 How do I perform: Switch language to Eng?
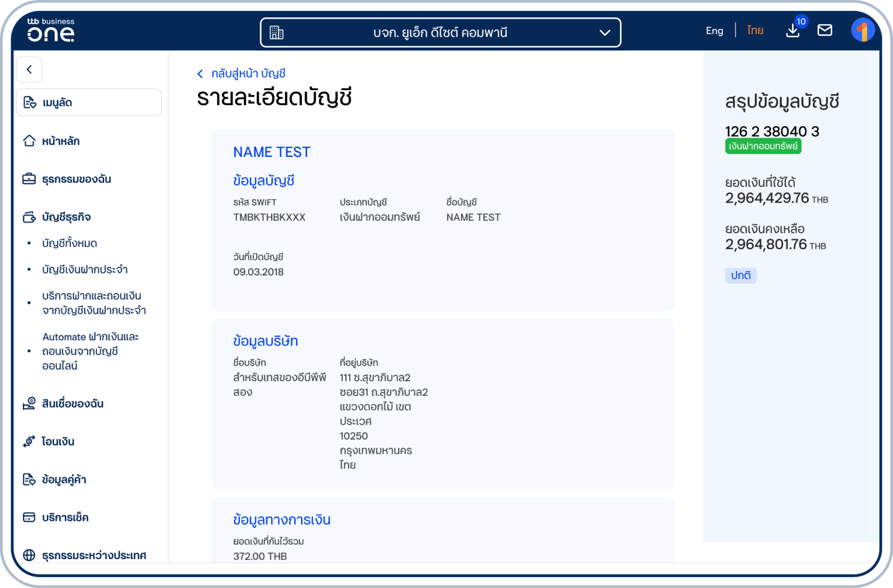click(x=714, y=30)
